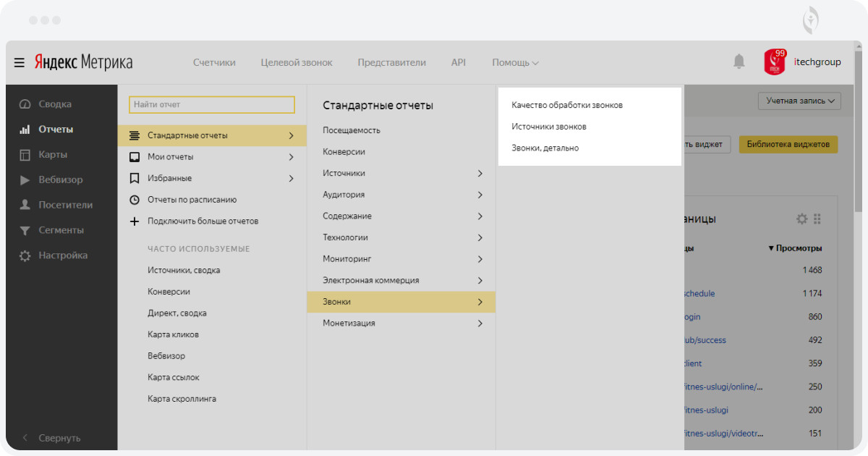Image resolution: width=868 pixels, height=456 pixels.
Task: Click the Найти отчет search field
Action: coord(212,105)
